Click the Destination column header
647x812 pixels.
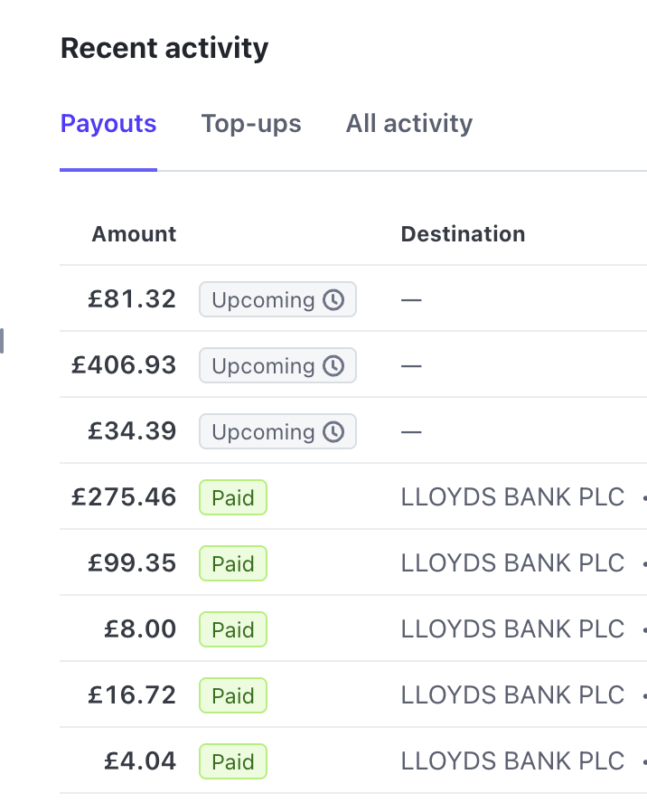pos(463,234)
